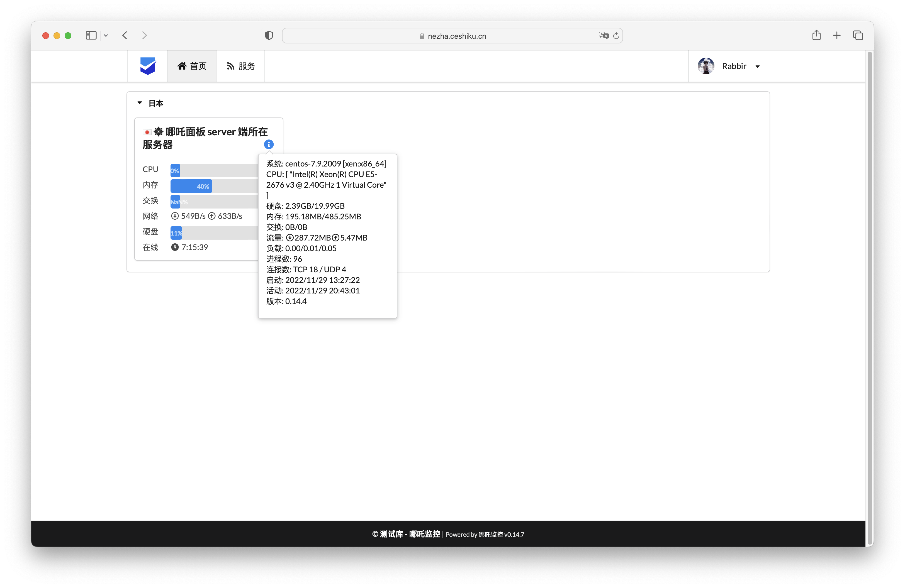Viewport: 905px width, 588px height.
Task: Click the 633B/s upload speed value
Action: coord(230,216)
